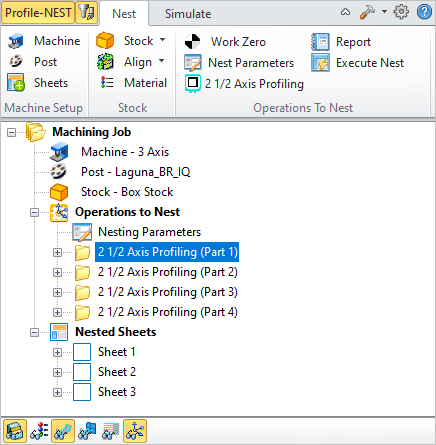This screenshot has height=445, width=436.
Task: Expand Sheet 1 node
Action: (57, 352)
